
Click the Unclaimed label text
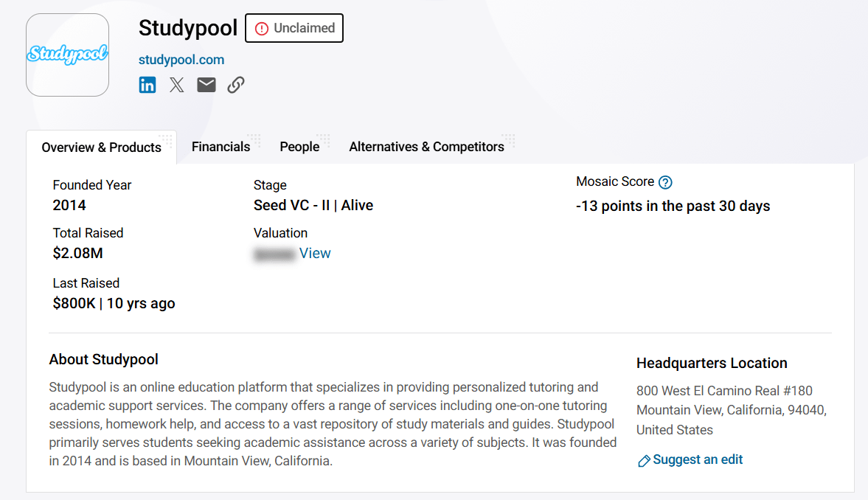[x=304, y=28]
